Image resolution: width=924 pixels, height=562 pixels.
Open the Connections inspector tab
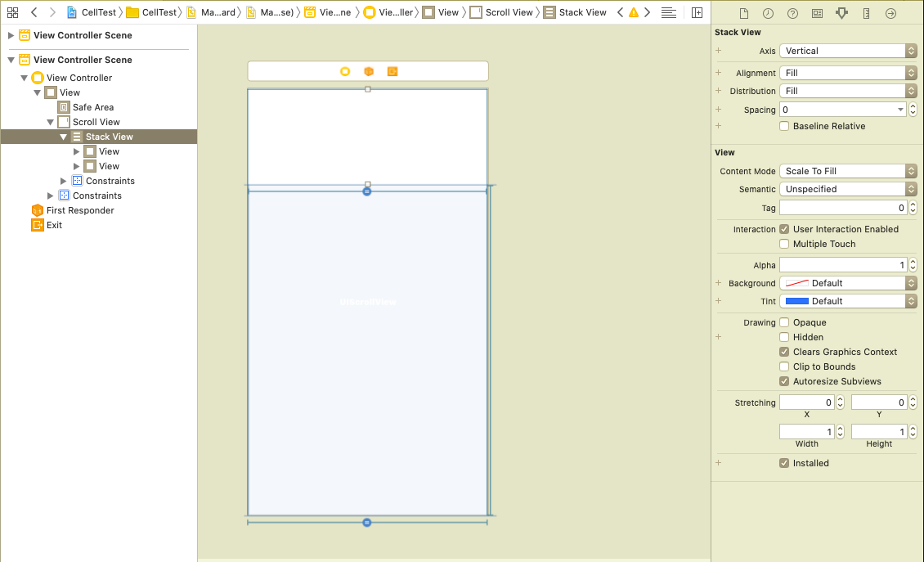(x=890, y=13)
